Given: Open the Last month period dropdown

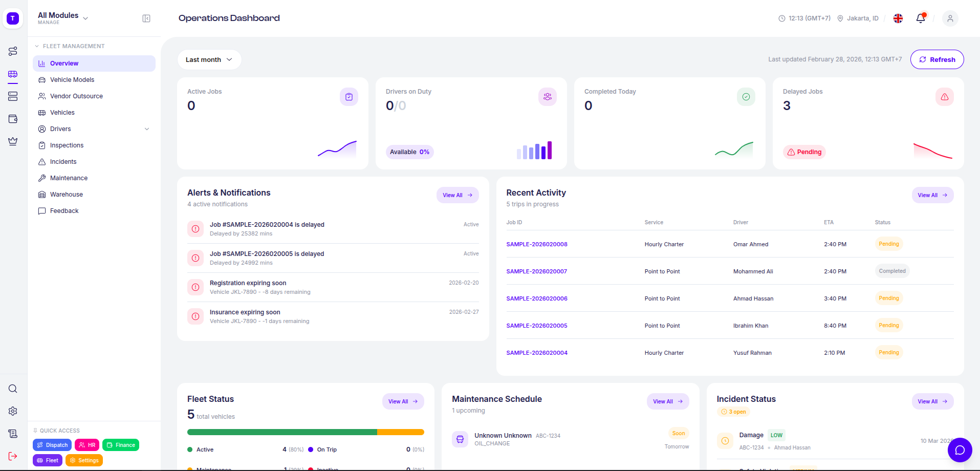Looking at the screenshot, I should [209, 60].
